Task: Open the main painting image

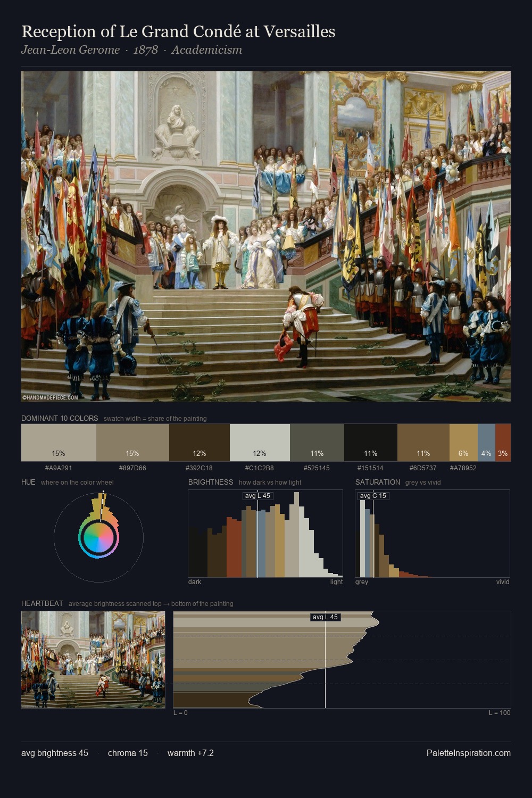Action: coord(266,237)
